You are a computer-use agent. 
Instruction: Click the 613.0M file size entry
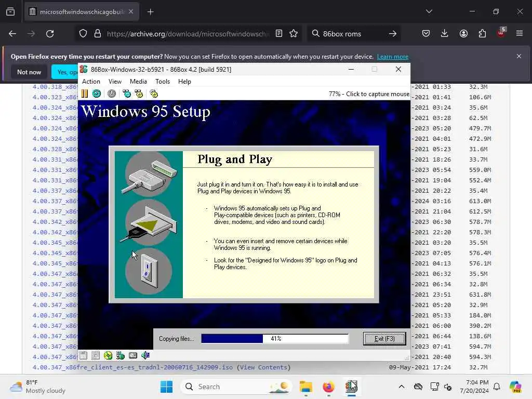[x=480, y=201]
